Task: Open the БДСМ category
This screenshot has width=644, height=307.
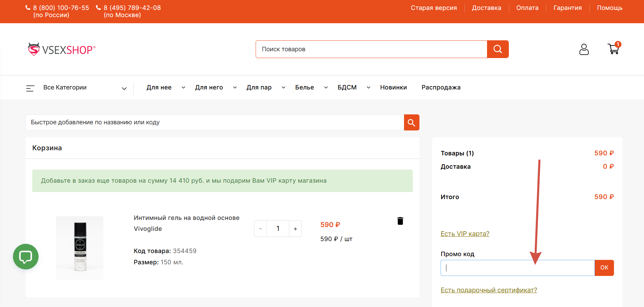Action: tap(347, 87)
